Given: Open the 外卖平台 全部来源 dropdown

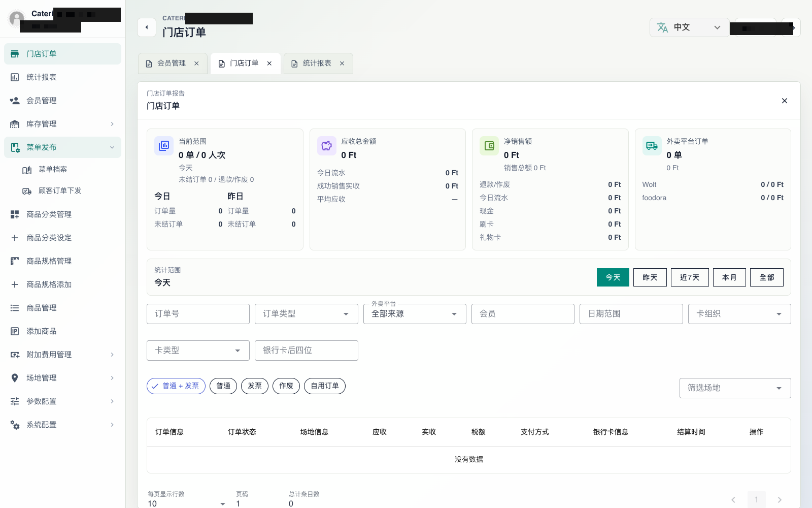Looking at the screenshot, I should coord(415,314).
